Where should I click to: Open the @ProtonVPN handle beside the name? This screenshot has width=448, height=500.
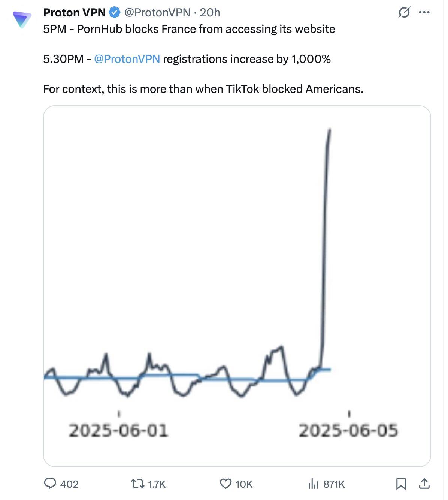157,13
